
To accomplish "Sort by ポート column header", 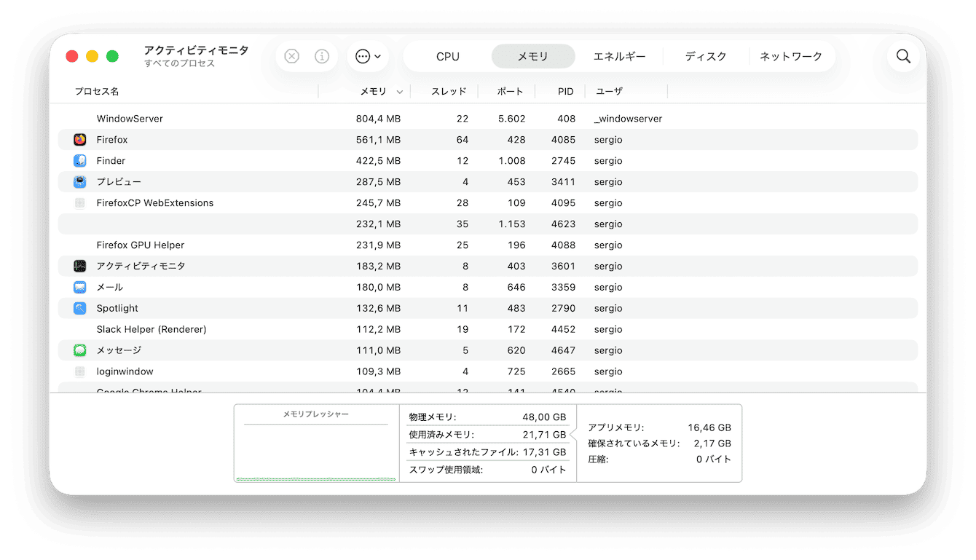I will tap(510, 92).
